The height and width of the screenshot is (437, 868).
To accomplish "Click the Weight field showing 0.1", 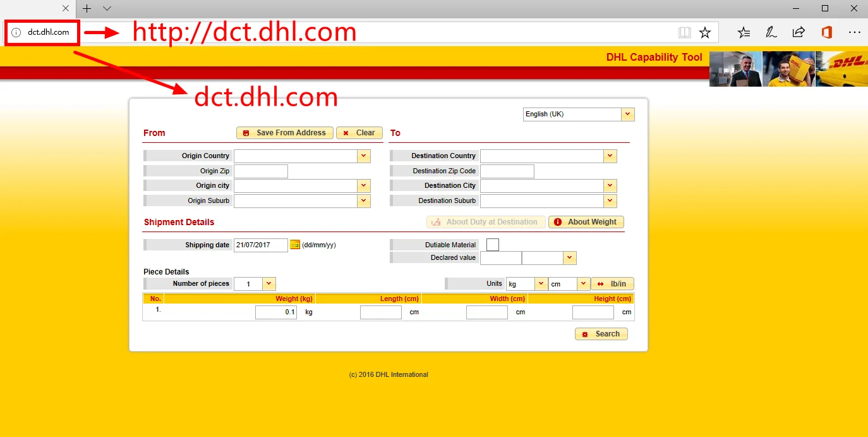I will coord(276,312).
